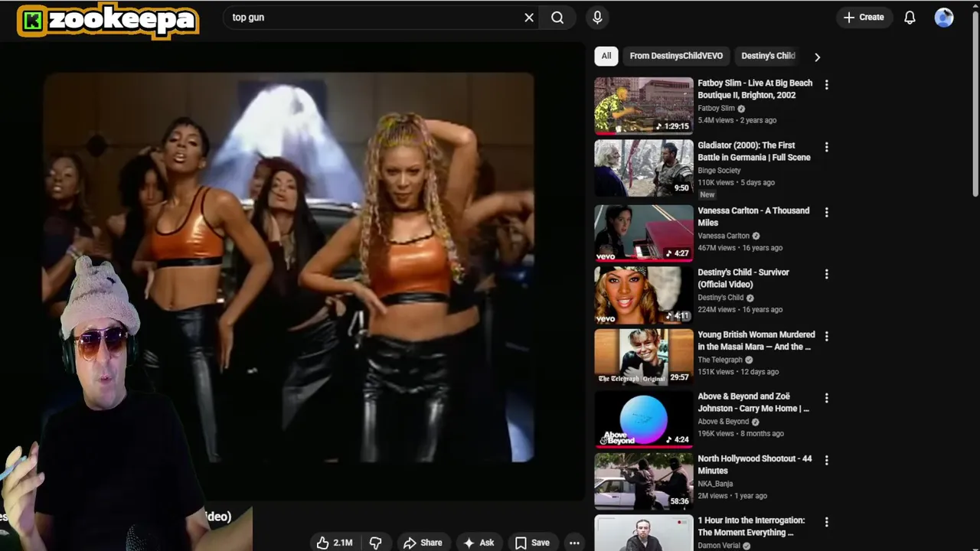Open the account avatar menu

click(944, 18)
